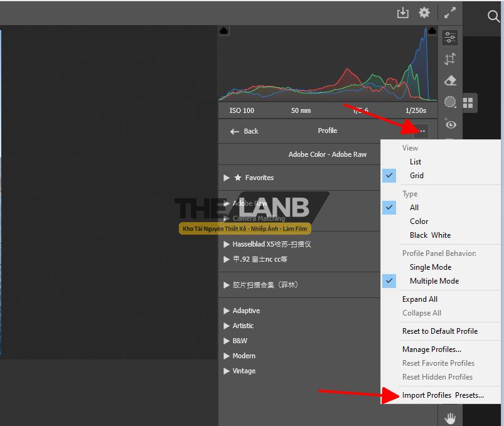Toggle full screen mode arrows icon
Screen dimensions: 504x426
[450, 13]
